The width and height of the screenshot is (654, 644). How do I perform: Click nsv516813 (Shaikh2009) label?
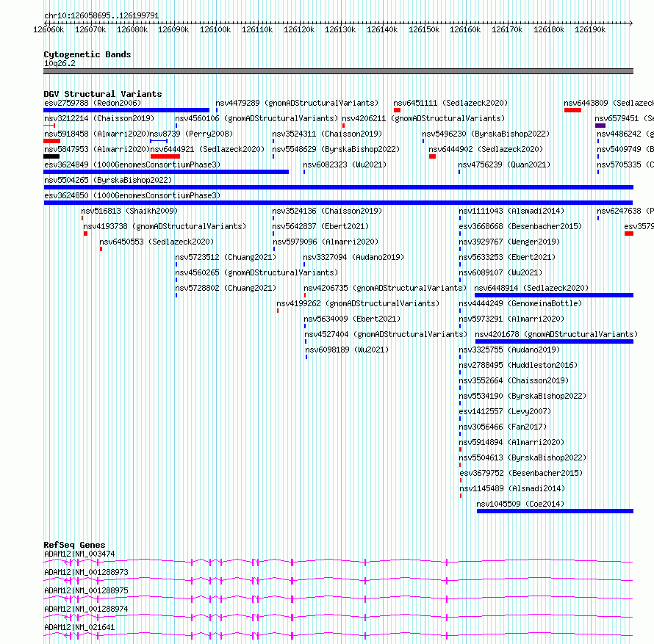pyautogui.click(x=129, y=211)
